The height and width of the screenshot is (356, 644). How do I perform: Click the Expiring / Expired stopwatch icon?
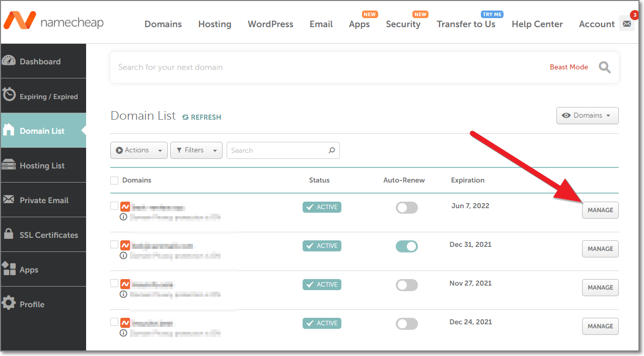tap(9, 95)
